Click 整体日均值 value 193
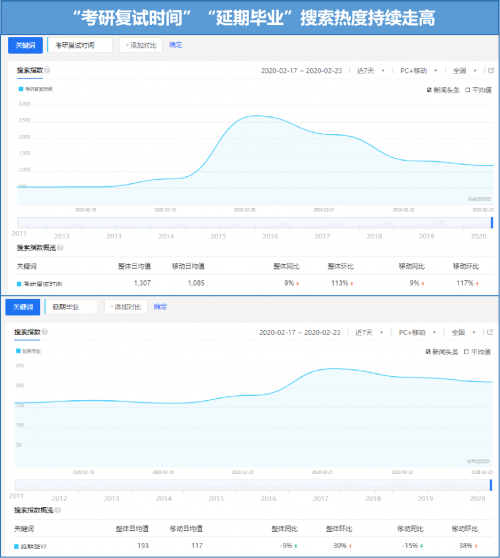Screen dimensions: 500x558 tap(143, 545)
